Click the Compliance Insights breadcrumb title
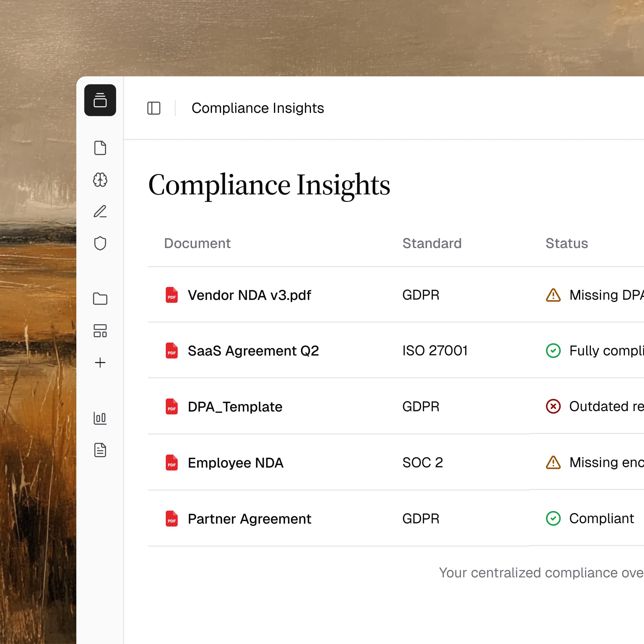Viewport: 644px width, 644px height. [x=257, y=108]
